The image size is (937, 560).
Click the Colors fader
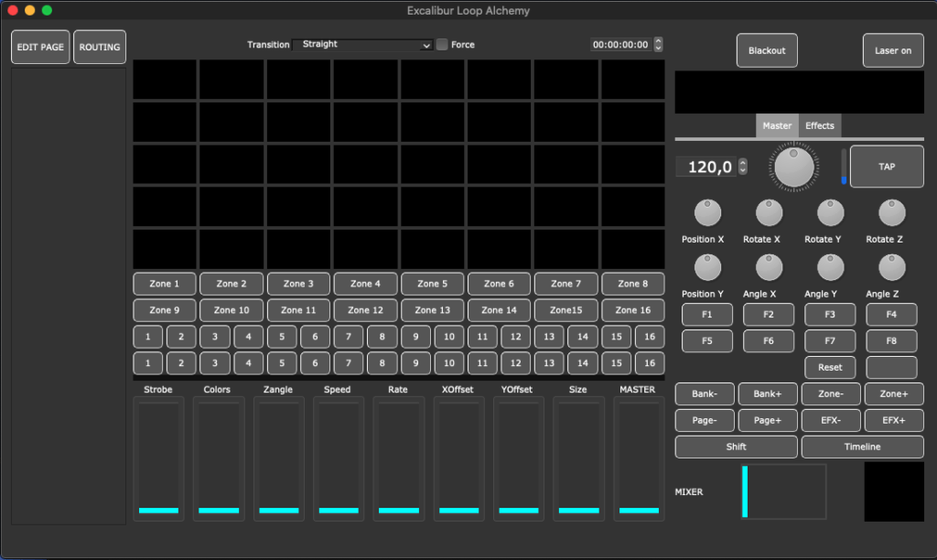(219, 458)
